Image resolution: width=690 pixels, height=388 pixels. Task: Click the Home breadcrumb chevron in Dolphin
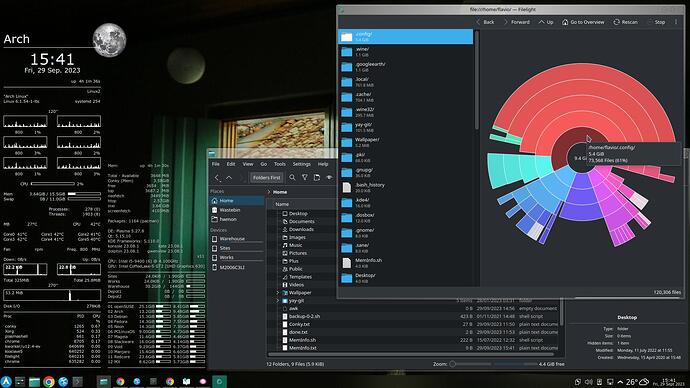click(269, 192)
